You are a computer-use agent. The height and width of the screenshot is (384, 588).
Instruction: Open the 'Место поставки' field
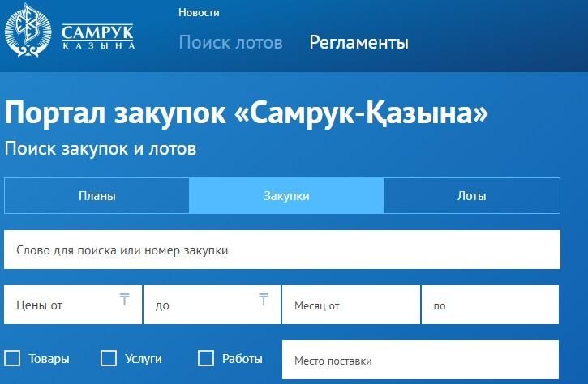tap(420, 360)
